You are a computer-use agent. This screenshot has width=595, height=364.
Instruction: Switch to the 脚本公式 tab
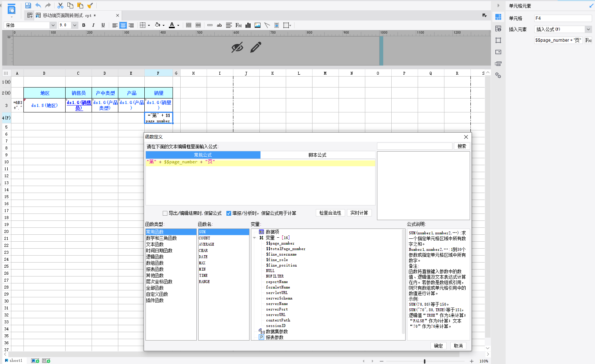(x=317, y=155)
